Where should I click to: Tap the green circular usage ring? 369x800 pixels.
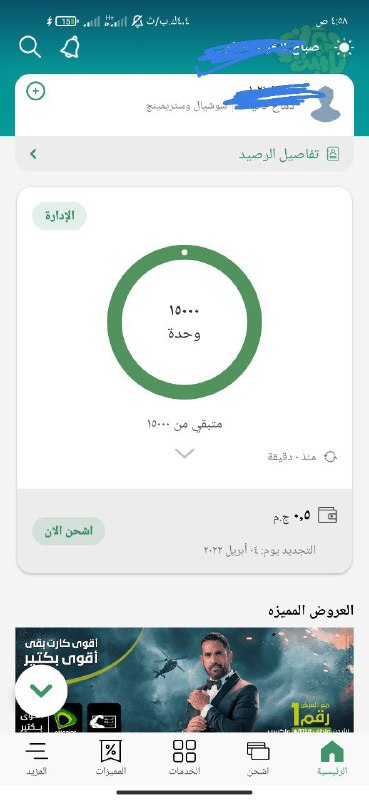(184, 322)
